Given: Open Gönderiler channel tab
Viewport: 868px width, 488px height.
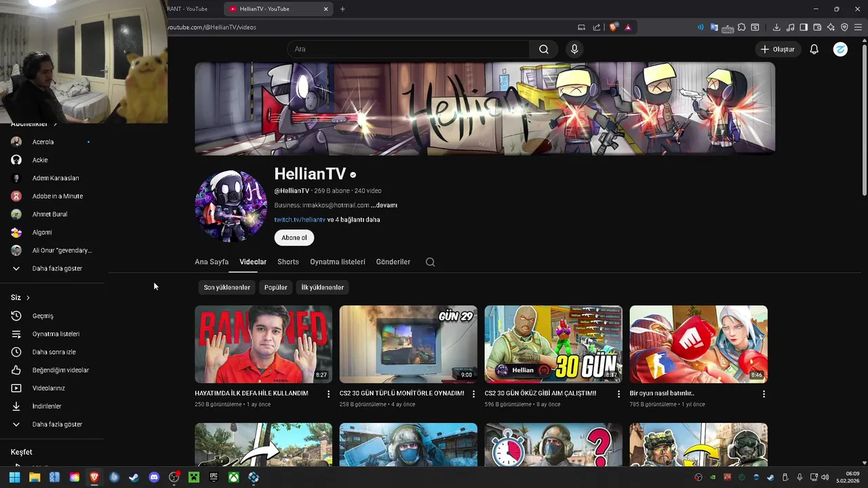Looking at the screenshot, I should [393, 262].
